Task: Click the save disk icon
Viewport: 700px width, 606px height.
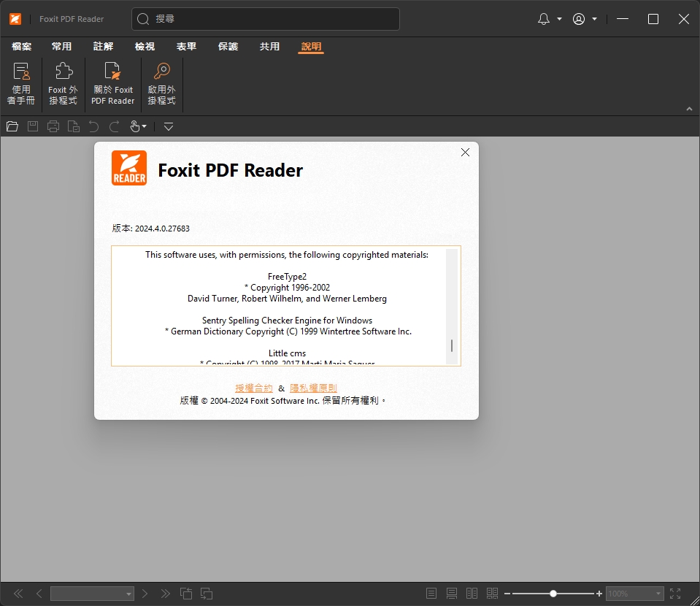Action: pyautogui.click(x=33, y=126)
